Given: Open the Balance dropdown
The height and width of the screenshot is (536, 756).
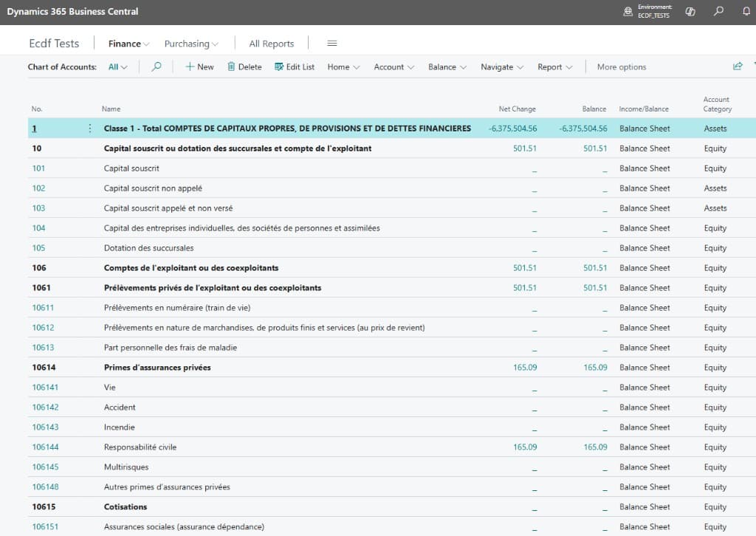Looking at the screenshot, I should (x=447, y=66).
